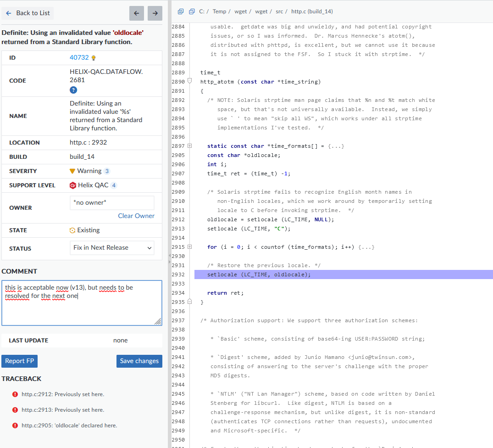Screen dimensions: 493x448
Task: Expand folded for loop at line 2915
Action: pos(189,247)
